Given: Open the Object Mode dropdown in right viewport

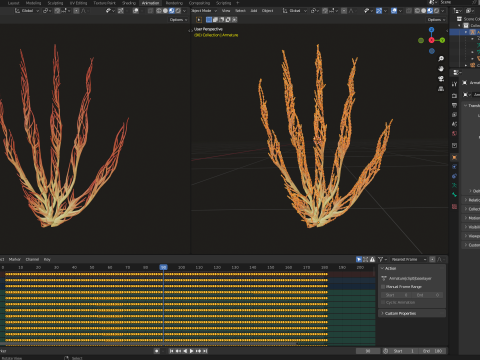Looking at the screenshot, I should [204, 11].
